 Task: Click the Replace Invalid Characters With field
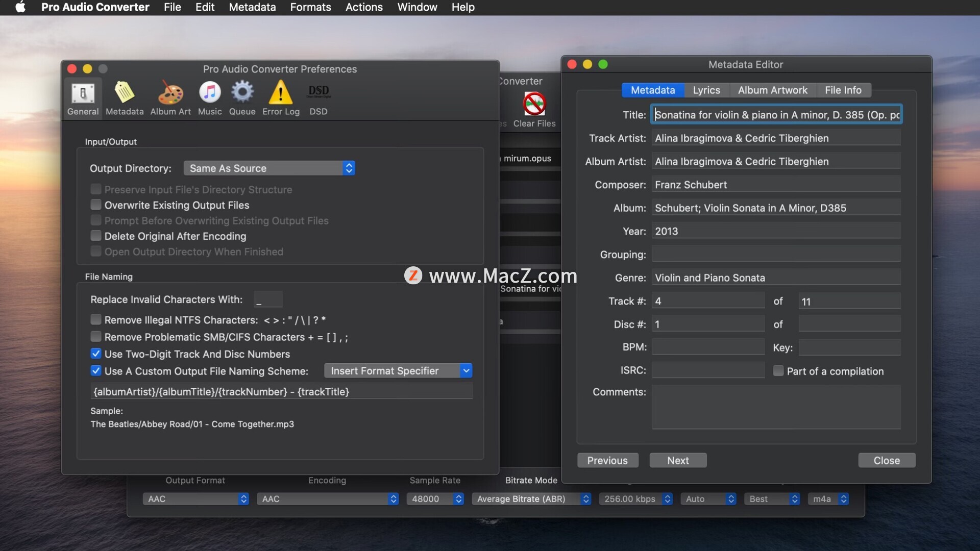pyautogui.click(x=268, y=299)
